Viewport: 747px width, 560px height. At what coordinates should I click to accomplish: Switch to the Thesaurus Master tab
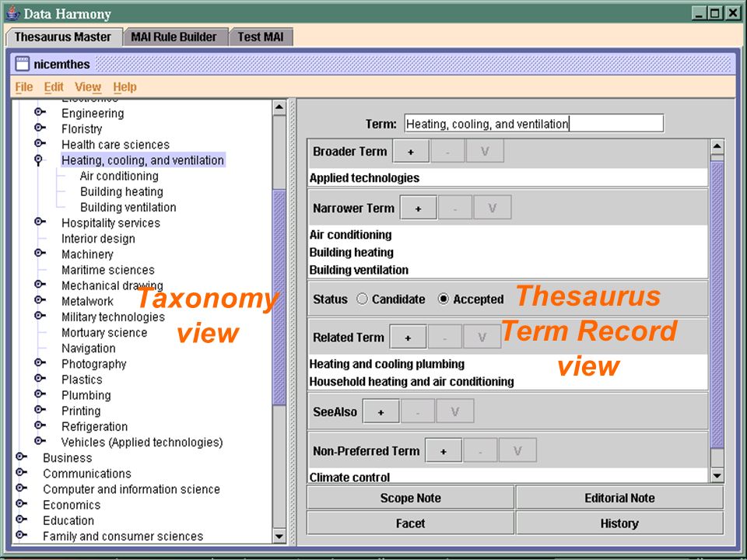63,37
